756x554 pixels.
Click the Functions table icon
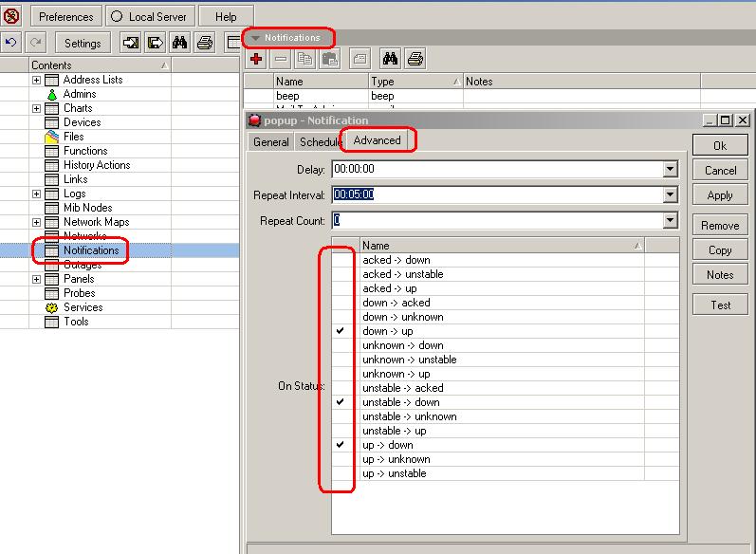tap(51, 151)
